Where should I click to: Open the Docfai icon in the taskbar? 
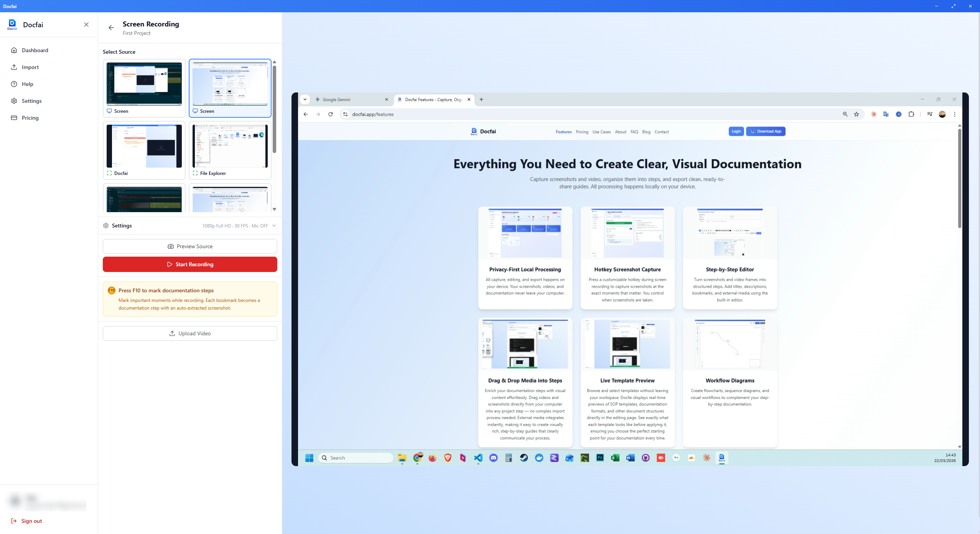[721, 458]
